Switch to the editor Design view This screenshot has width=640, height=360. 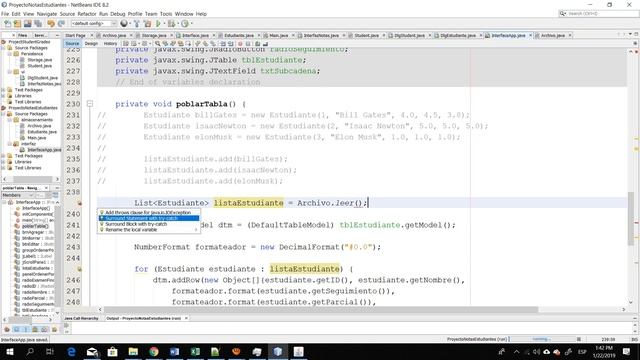point(91,44)
